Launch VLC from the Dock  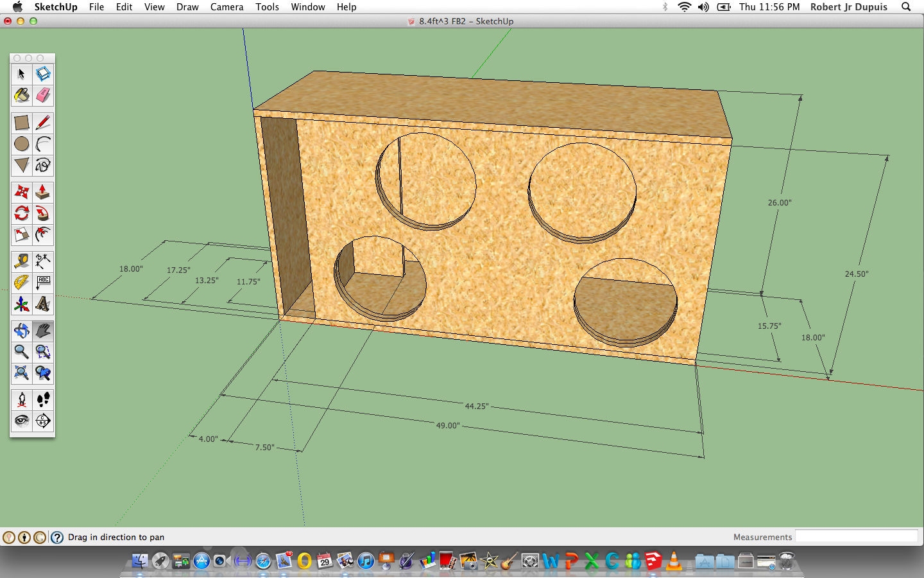(674, 561)
